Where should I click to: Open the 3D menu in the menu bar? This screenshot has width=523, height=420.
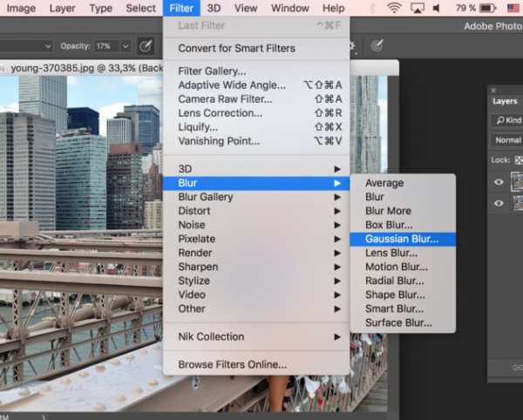click(214, 8)
